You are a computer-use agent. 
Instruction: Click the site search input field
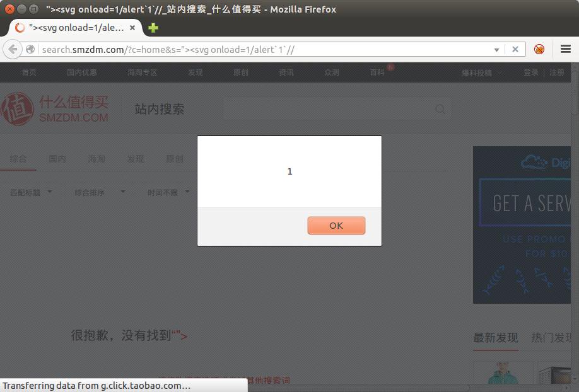click(x=328, y=109)
